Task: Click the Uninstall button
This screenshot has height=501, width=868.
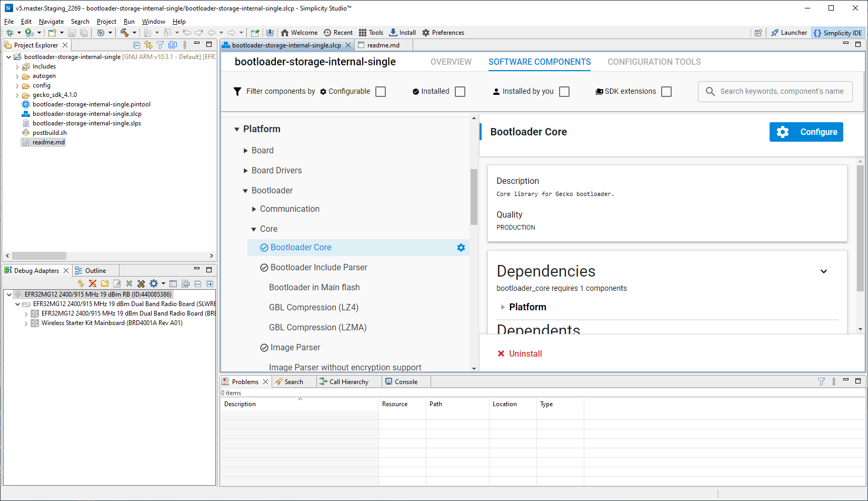Action: tap(520, 353)
